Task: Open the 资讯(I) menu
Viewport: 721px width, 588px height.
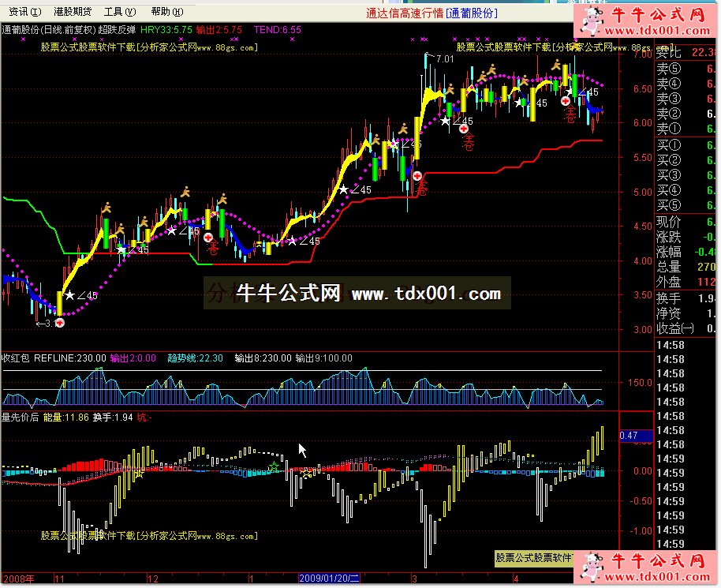Action: tap(24, 12)
